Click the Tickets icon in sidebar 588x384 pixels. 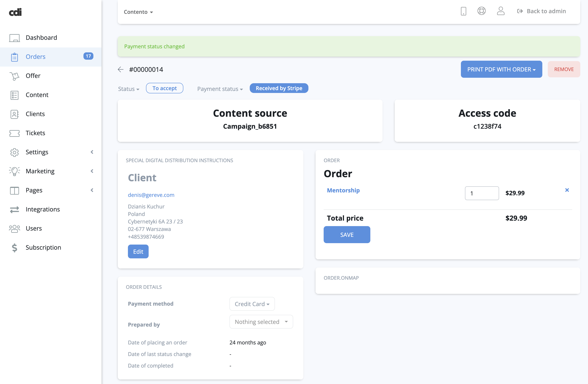pos(14,133)
